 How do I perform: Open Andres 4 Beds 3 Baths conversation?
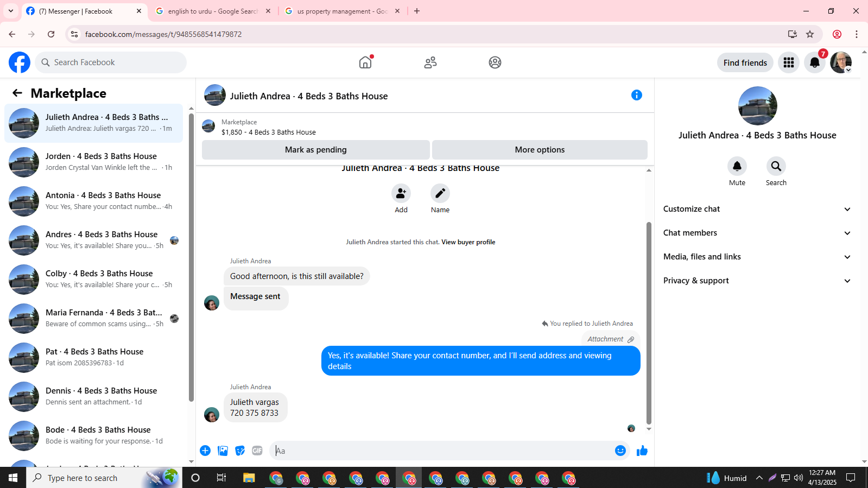click(93, 240)
